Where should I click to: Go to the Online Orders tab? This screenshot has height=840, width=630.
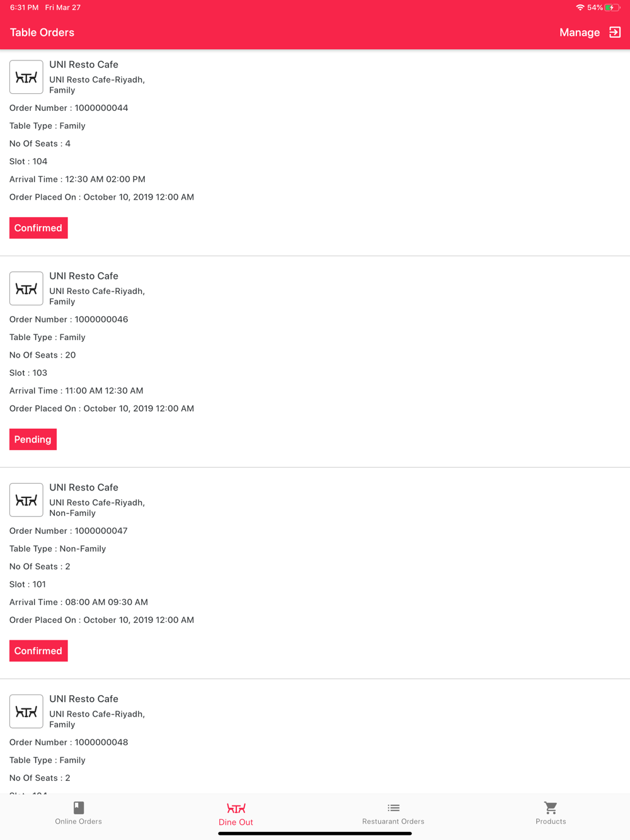79,813
